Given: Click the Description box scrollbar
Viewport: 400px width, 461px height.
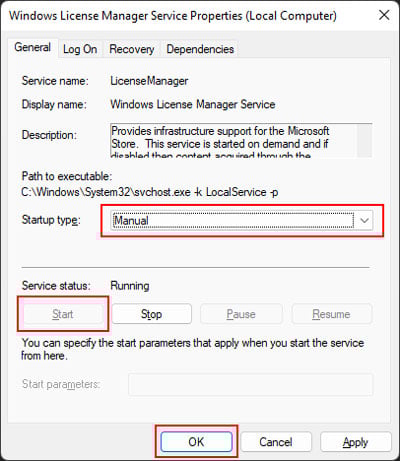Looking at the screenshot, I should pos(364,140).
